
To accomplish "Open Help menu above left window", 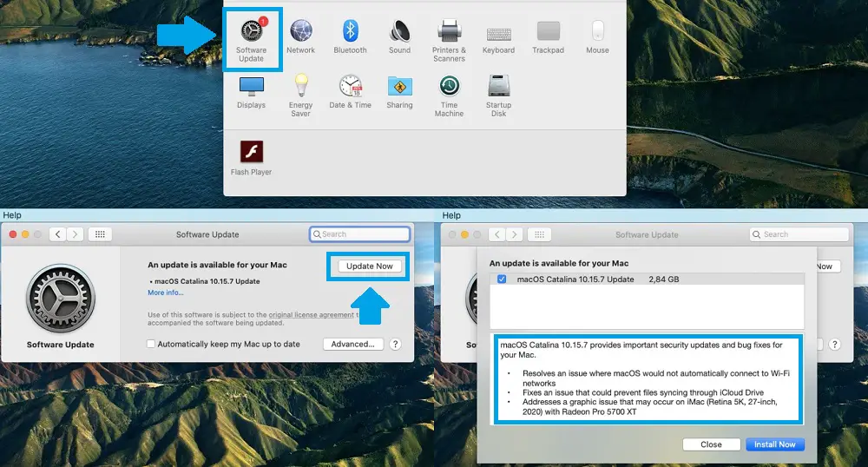I will click(12, 215).
